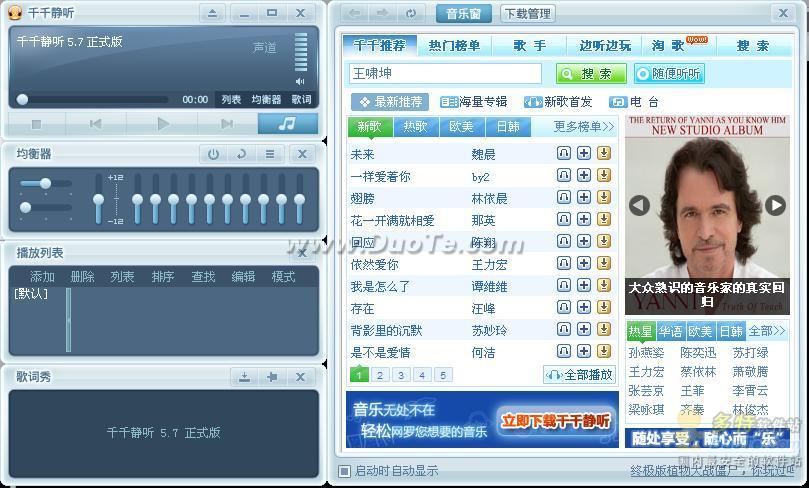Toggle equalizer power button
809x488 pixels.
coord(214,154)
